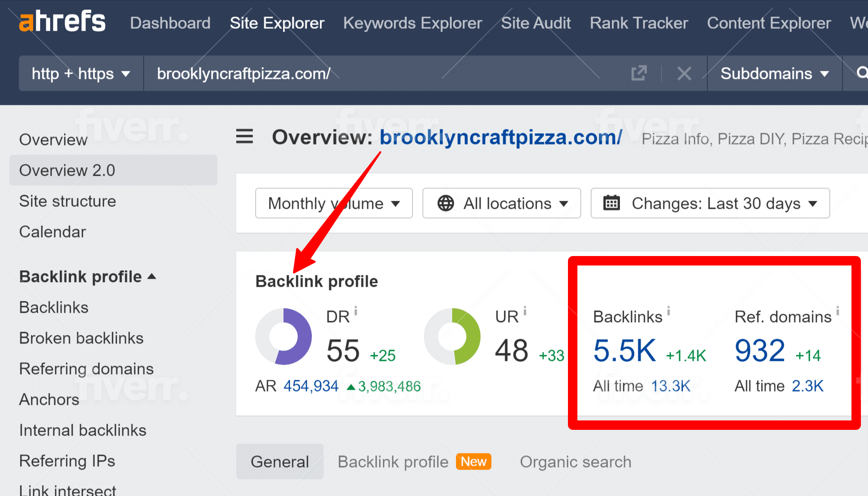Open the Site Audit tool

536,23
